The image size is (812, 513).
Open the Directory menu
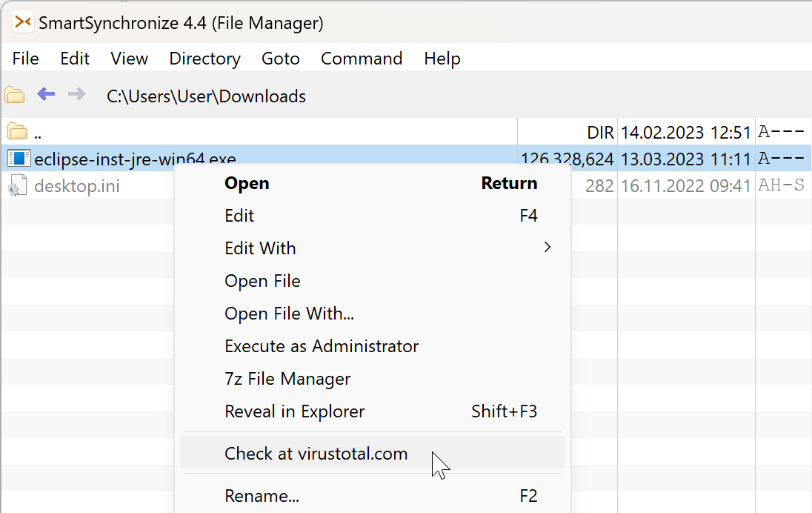204,58
